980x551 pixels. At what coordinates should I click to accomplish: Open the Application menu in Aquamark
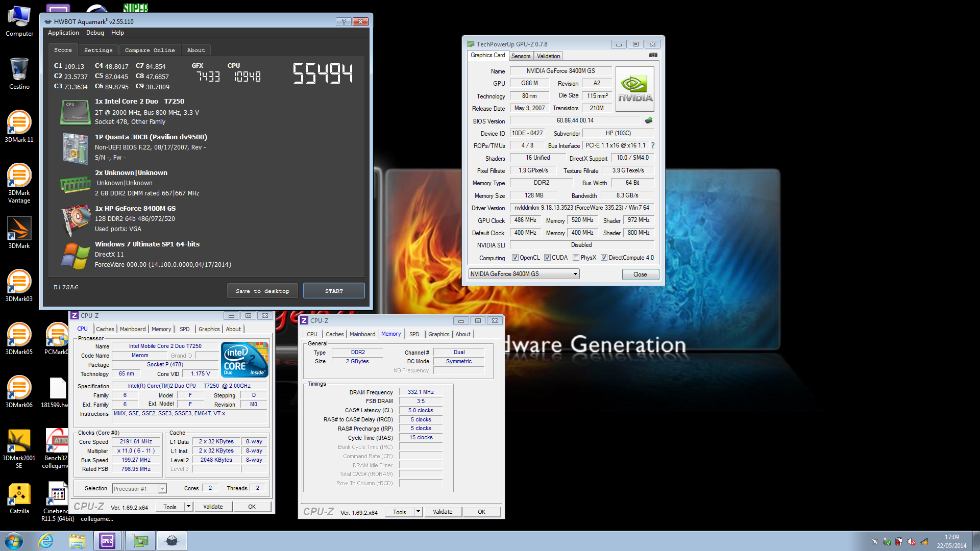[x=63, y=33]
